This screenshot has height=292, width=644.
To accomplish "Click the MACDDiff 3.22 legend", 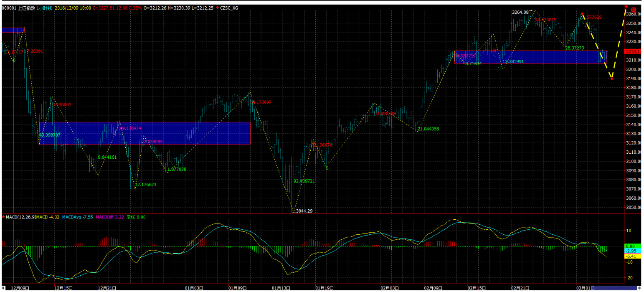I will [x=110, y=217].
